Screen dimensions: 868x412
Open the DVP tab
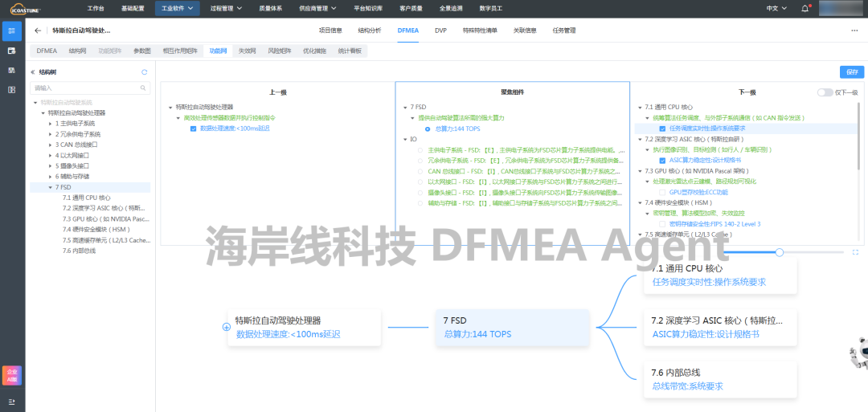[x=440, y=31]
